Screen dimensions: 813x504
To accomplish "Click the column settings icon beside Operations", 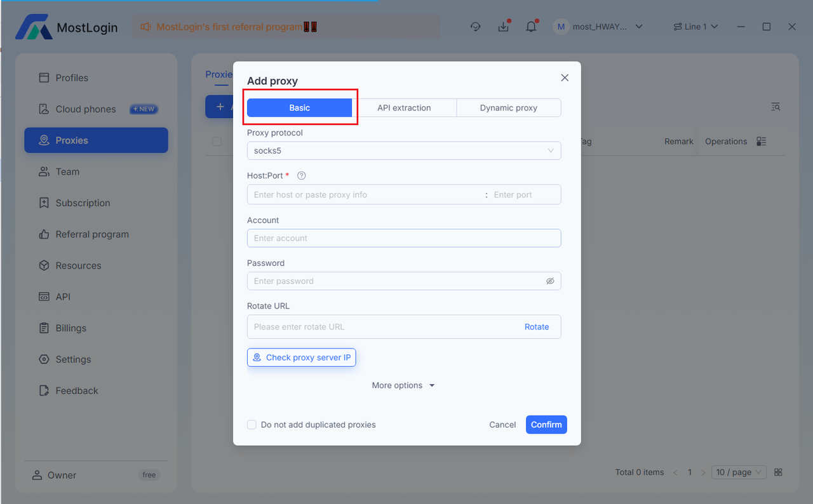I will point(762,142).
